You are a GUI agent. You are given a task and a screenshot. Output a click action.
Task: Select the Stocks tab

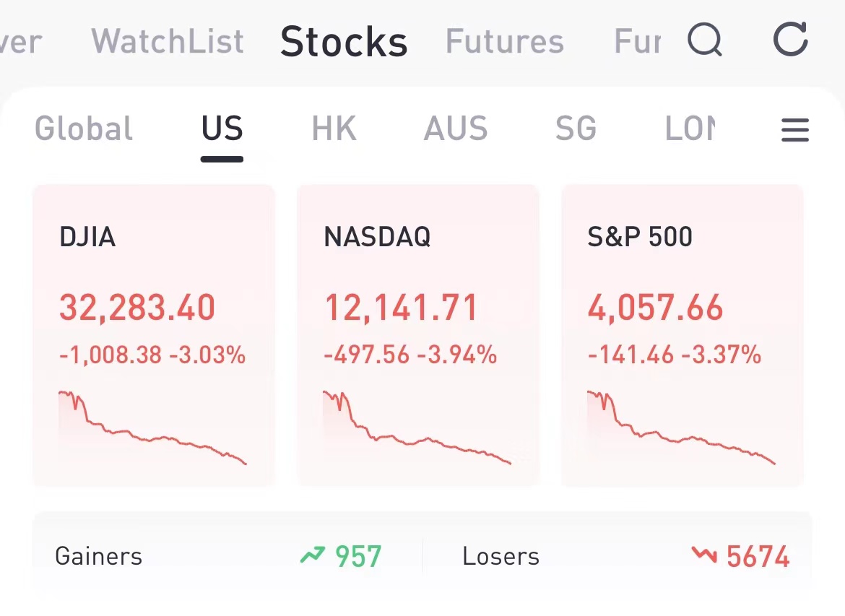344,41
